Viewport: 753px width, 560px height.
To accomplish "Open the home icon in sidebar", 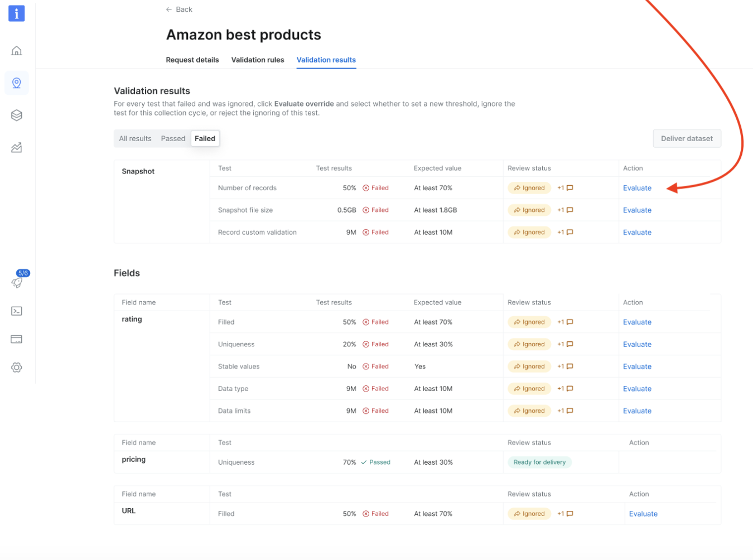I will click(x=17, y=51).
